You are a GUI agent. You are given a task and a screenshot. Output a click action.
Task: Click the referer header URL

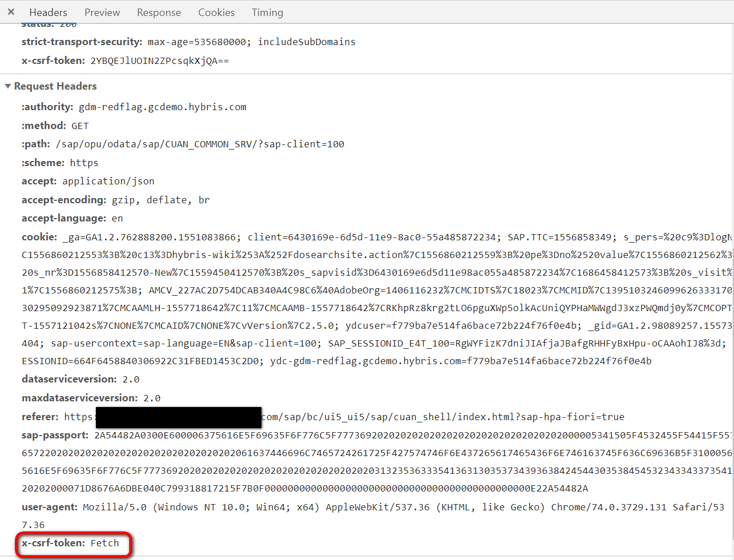(x=344, y=417)
